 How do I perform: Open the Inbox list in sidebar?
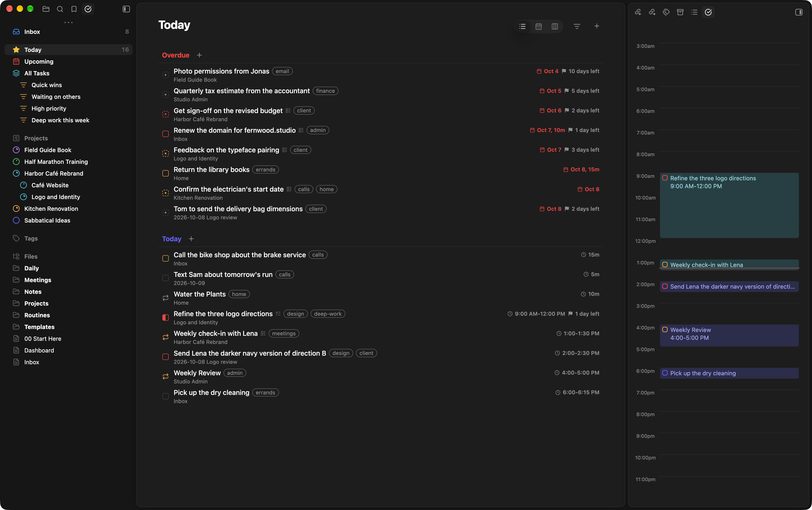(69, 32)
